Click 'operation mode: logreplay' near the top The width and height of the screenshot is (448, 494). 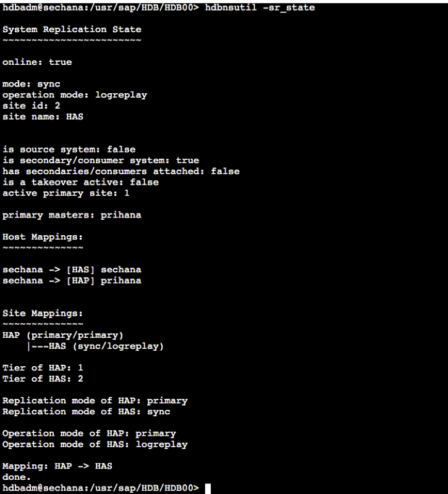75,95
